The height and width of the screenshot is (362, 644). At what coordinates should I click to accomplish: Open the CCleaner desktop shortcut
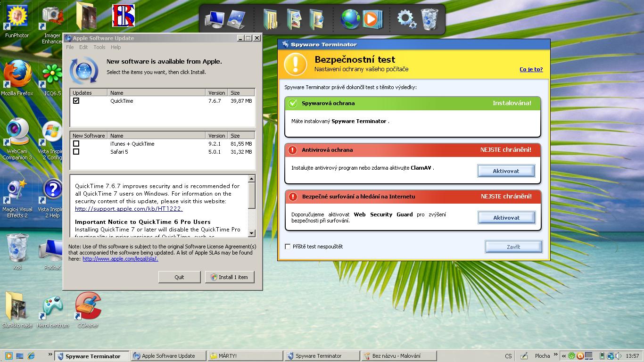point(88,307)
